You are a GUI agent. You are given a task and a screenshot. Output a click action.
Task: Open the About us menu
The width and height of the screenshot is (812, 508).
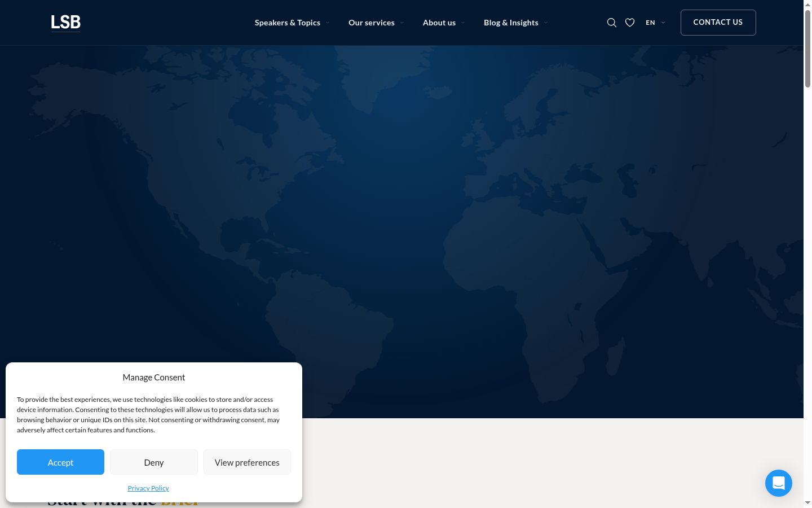(439, 23)
